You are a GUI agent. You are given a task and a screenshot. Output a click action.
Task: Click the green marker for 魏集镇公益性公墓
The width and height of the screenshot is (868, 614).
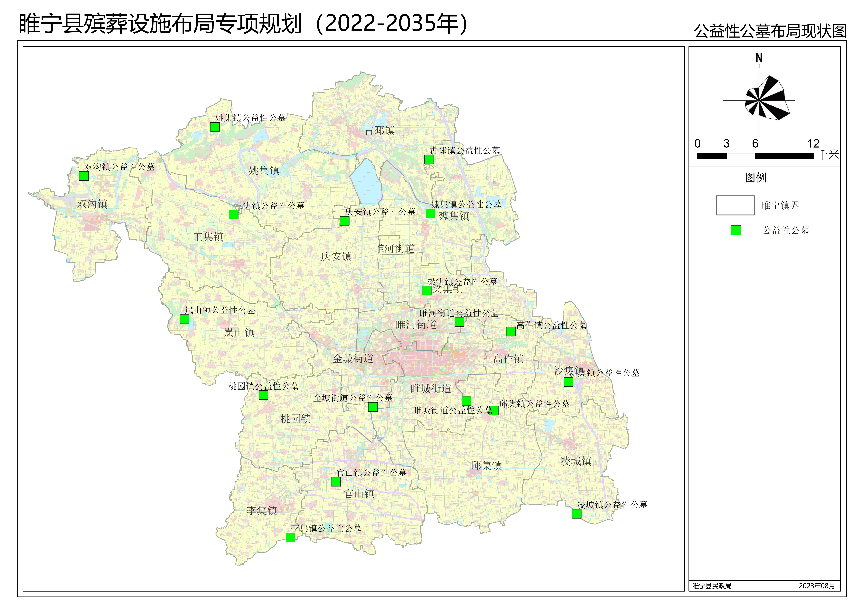[x=430, y=214]
